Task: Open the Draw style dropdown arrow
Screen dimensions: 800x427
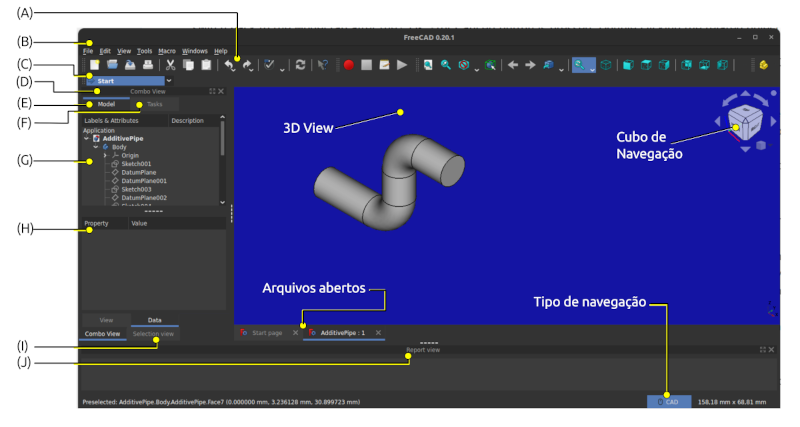Action: [x=477, y=70]
